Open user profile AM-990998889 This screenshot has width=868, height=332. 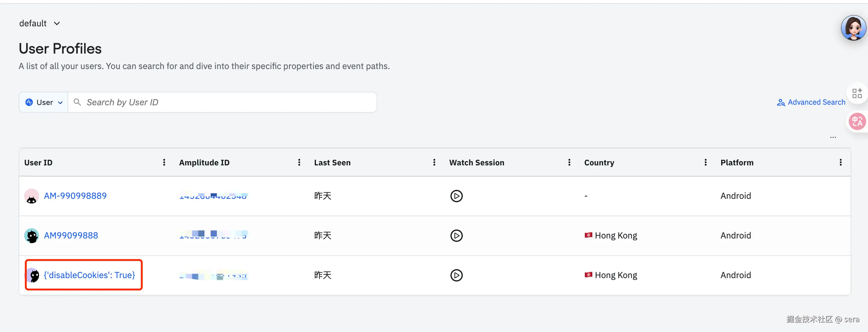[x=75, y=196]
